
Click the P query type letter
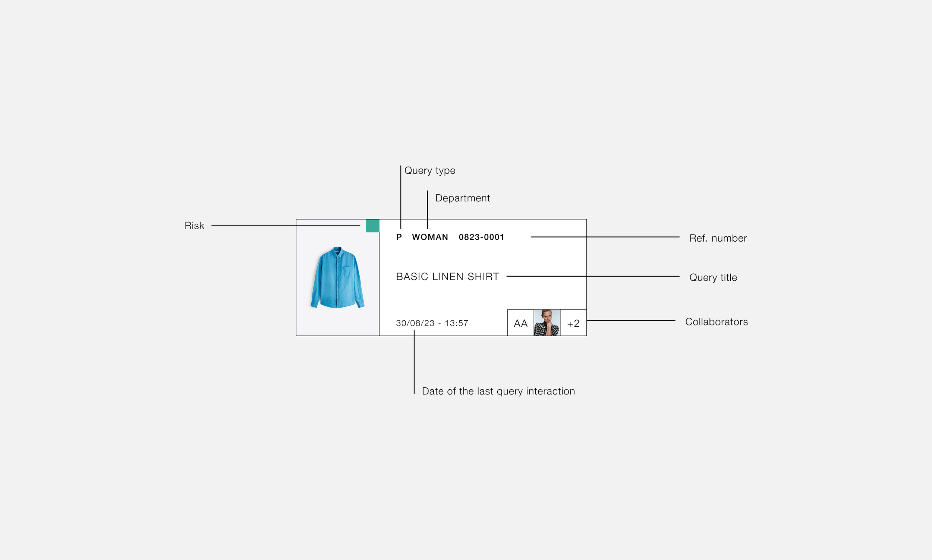[x=399, y=237]
